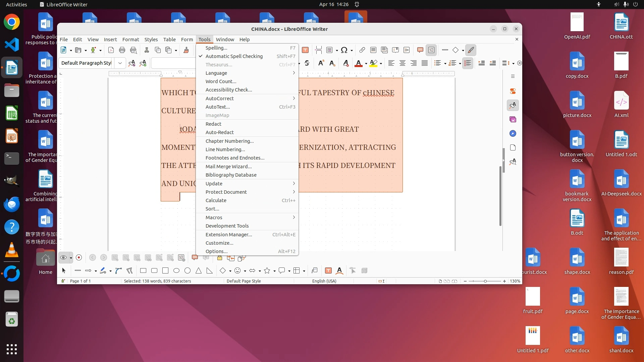
Task: Click Default Page Style in status bar
Action: pyautogui.click(x=244, y=281)
